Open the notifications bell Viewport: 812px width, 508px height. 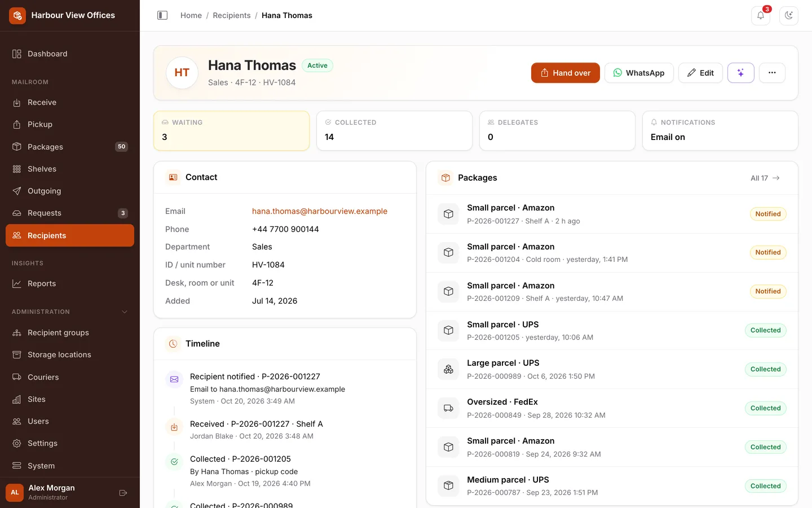(x=761, y=15)
